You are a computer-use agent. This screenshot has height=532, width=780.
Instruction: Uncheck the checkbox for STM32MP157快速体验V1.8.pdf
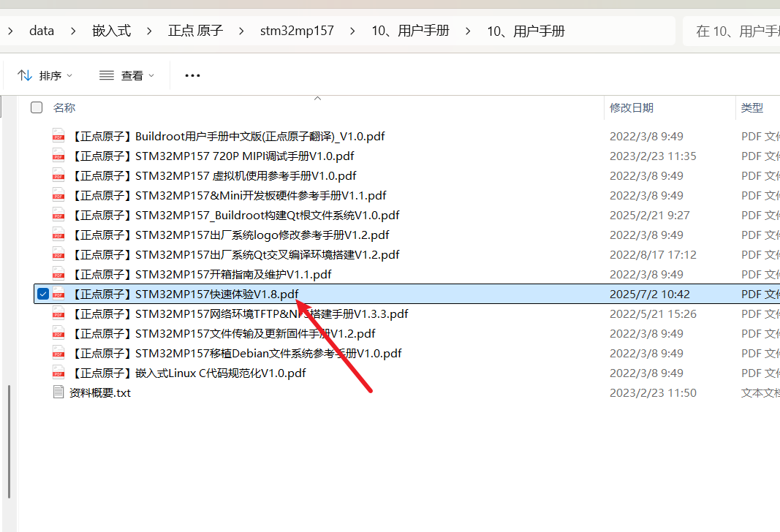[43, 294]
